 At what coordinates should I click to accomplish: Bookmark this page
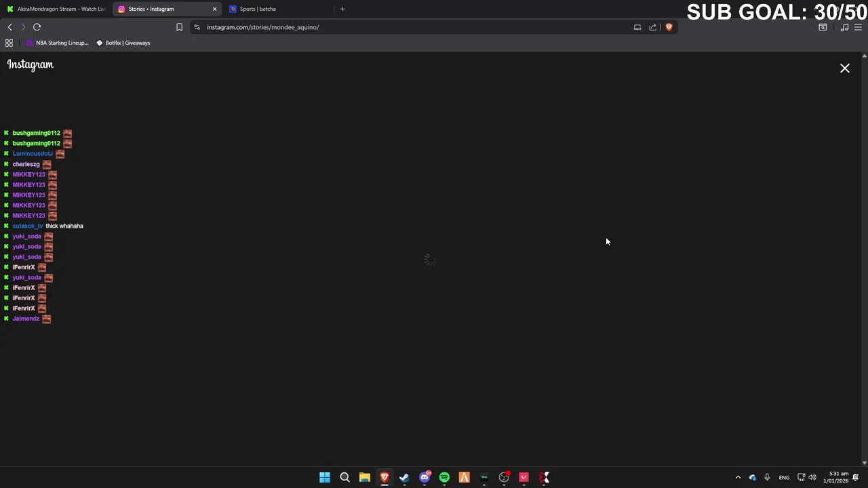click(179, 27)
